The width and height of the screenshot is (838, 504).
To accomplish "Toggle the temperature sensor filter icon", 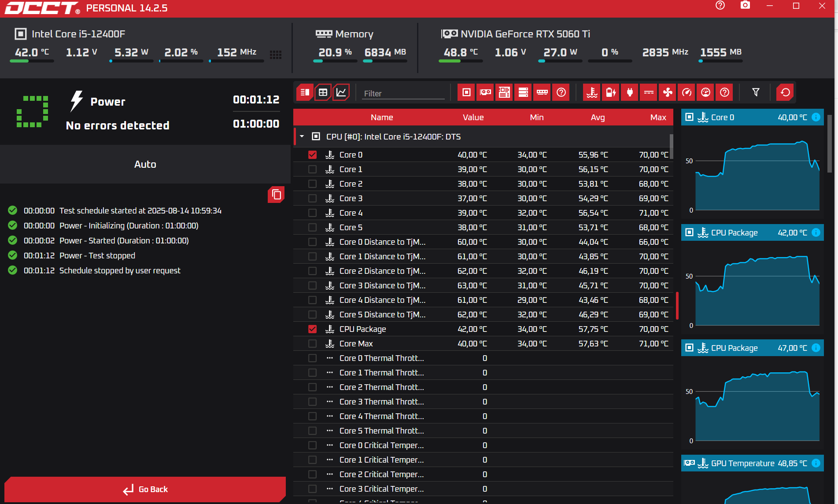I will (592, 92).
